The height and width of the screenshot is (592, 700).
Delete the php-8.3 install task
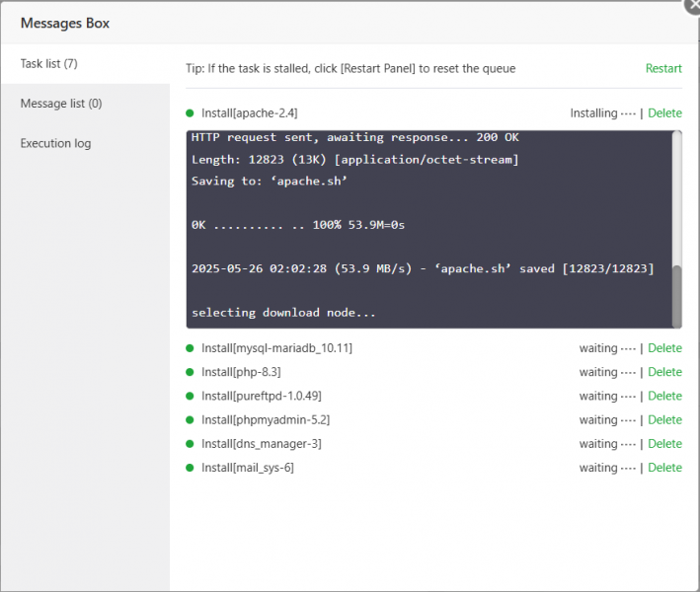[664, 372]
